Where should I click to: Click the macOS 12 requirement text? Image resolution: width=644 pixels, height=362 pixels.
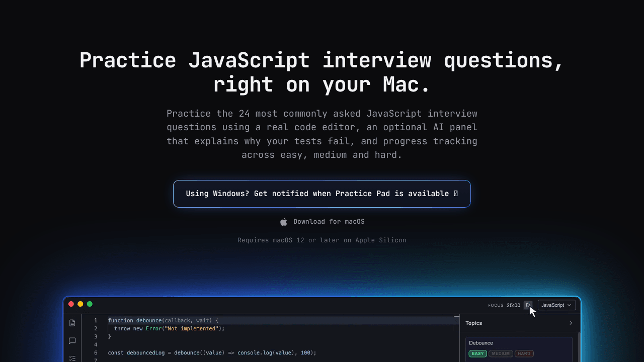point(322,240)
